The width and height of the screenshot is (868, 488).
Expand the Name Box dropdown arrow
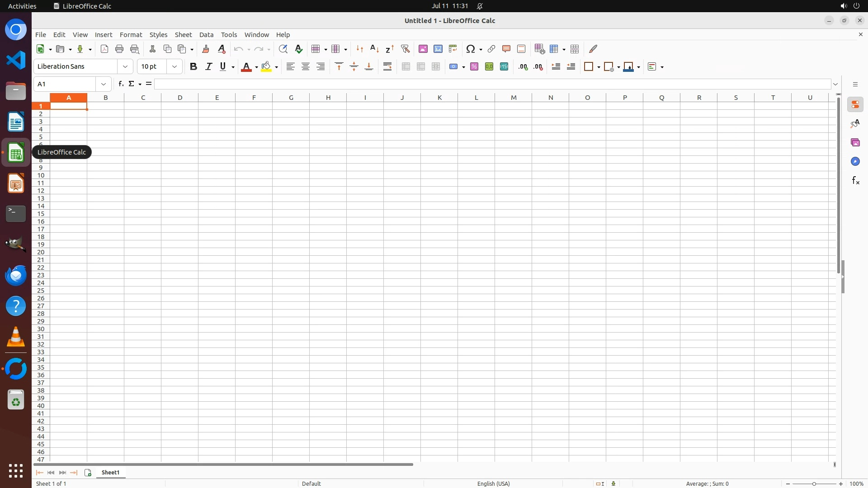point(104,84)
